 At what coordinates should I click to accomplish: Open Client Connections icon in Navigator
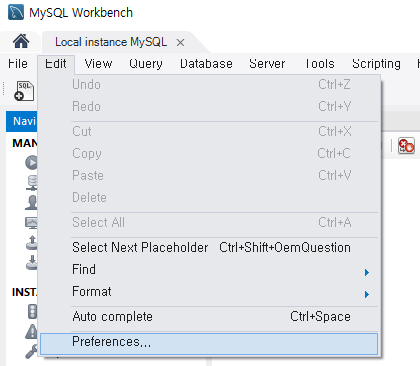point(32,182)
